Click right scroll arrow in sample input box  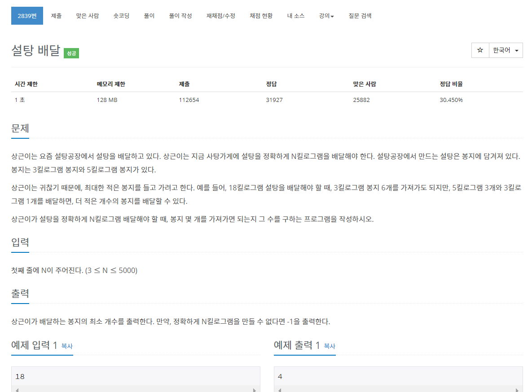[x=255, y=390]
